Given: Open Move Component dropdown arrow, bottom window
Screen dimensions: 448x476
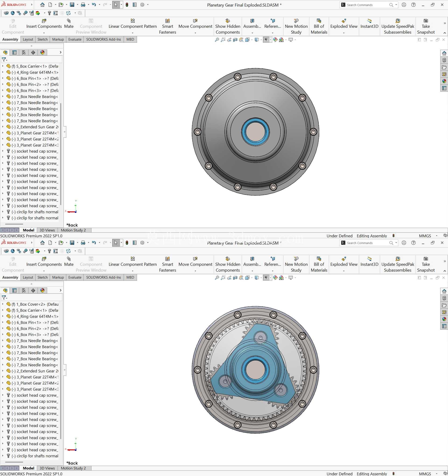Looking at the screenshot, I should point(195,271).
